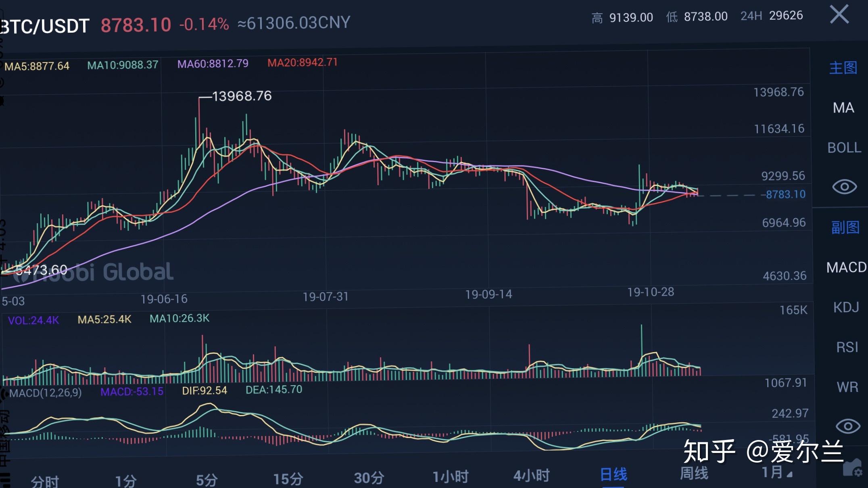Screen dimensions: 868x488
Task: Switch to 4小时 interval tab
Action: click(x=532, y=476)
